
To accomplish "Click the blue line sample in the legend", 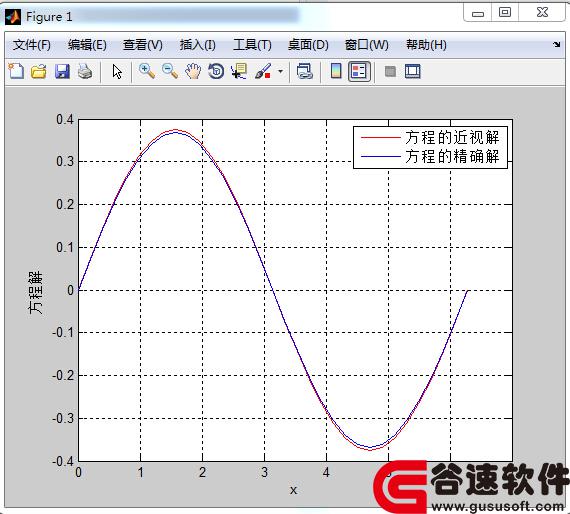I will point(381,156).
